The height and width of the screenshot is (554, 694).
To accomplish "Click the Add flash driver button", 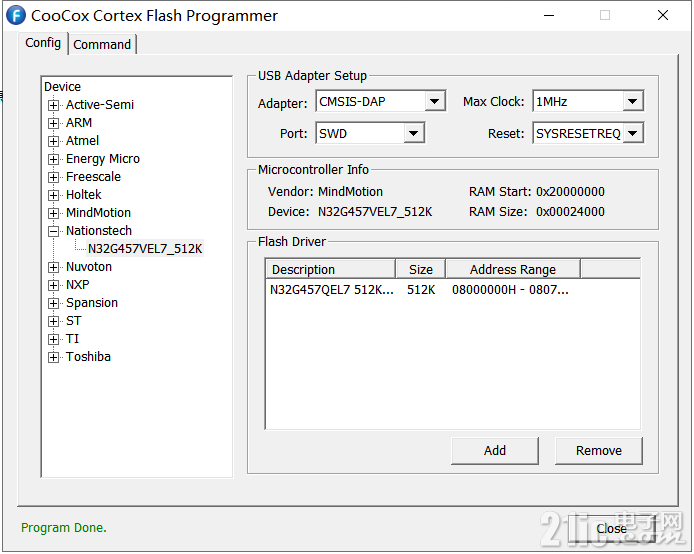I will pyautogui.click(x=495, y=450).
